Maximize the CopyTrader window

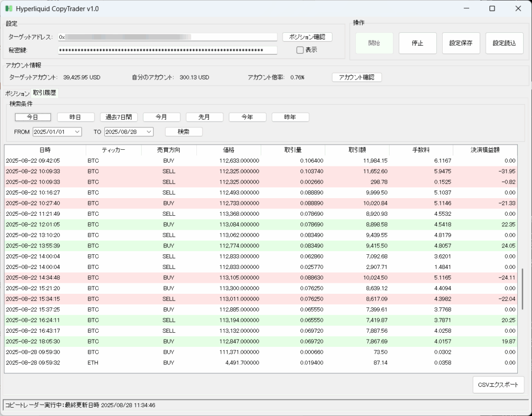tap(492, 8)
